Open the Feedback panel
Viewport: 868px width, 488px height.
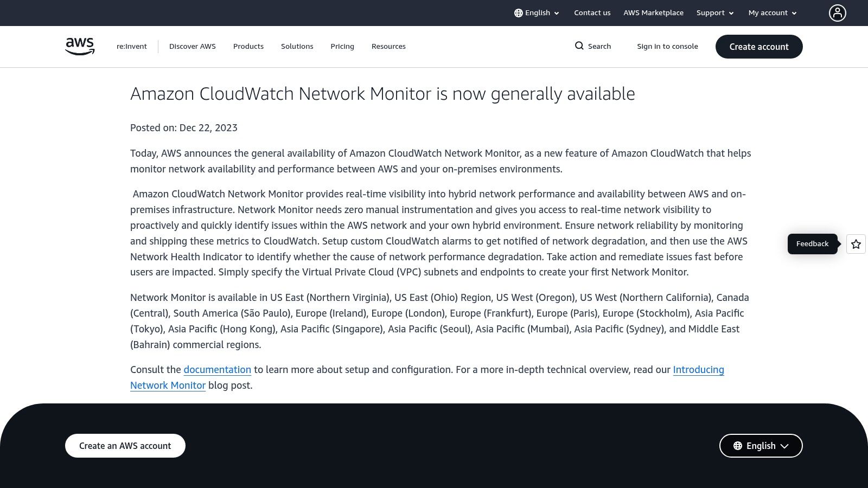812,244
